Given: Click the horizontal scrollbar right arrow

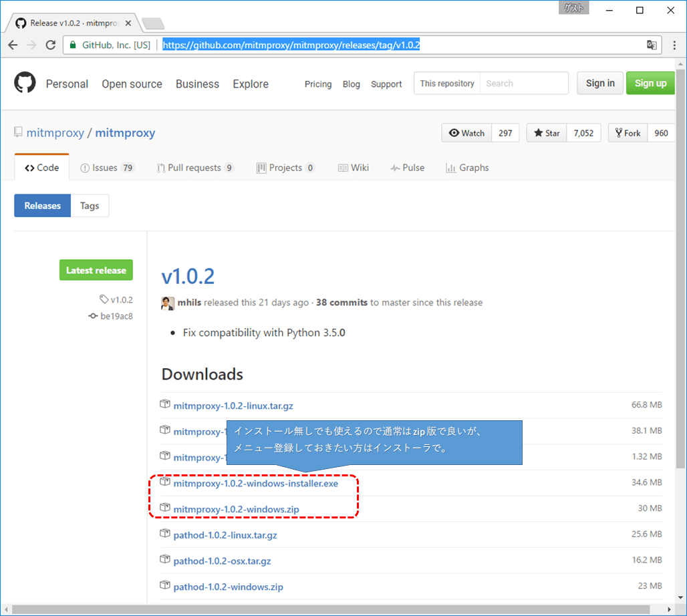Looking at the screenshot, I should pyautogui.click(x=669, y=609).
